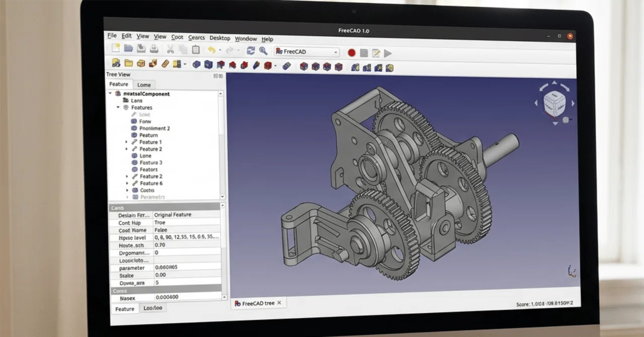This screenshot has width=644, height=337.
Task: Close the FreeCAD tree document tab
Action: tap(279, 303)
